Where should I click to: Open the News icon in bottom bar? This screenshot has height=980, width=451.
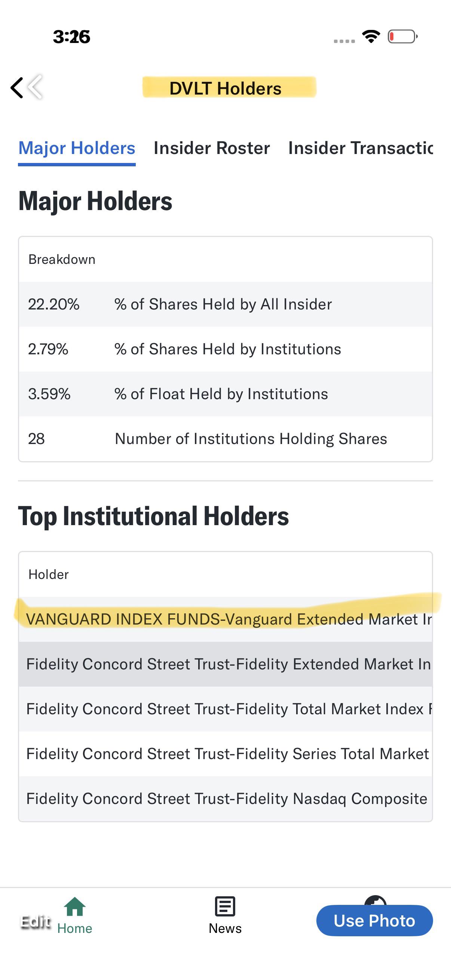click(225, 907)
